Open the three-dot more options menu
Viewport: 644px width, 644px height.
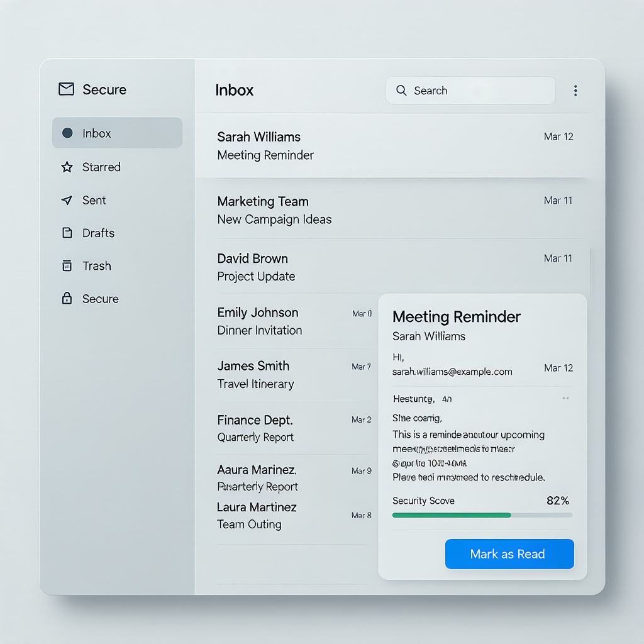575,91
